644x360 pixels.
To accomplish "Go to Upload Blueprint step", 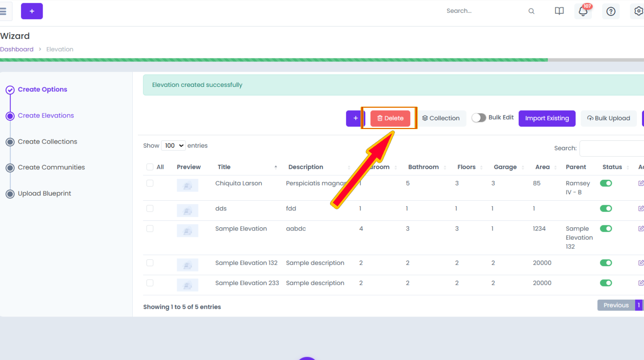I will pos(44,193).
